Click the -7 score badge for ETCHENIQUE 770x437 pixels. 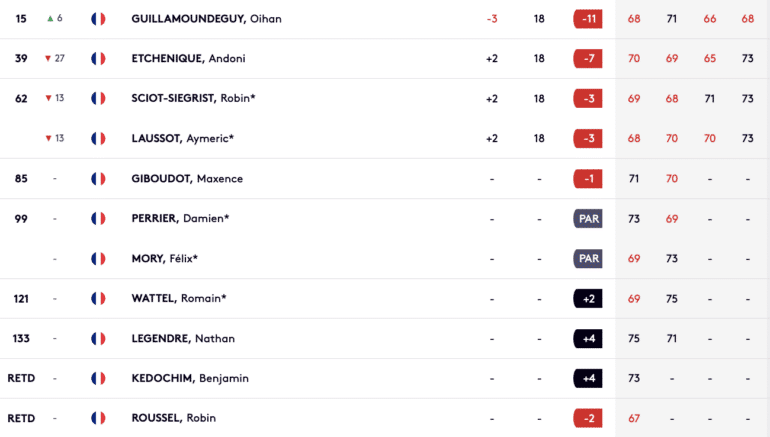coord(588,59)
